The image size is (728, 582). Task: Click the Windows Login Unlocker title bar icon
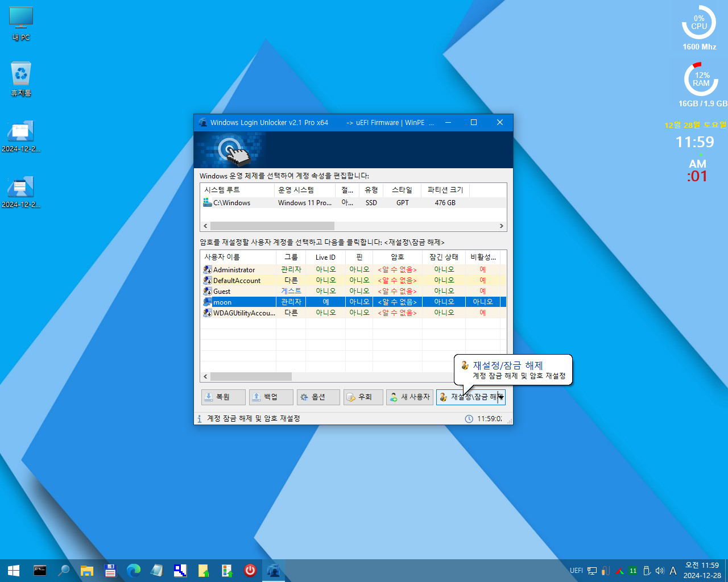(202, 122)
